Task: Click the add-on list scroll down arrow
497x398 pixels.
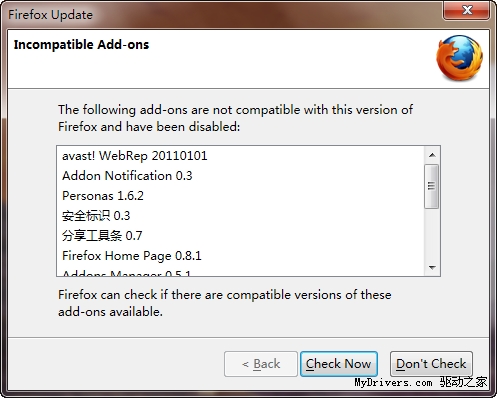Action: pos(432,268)
